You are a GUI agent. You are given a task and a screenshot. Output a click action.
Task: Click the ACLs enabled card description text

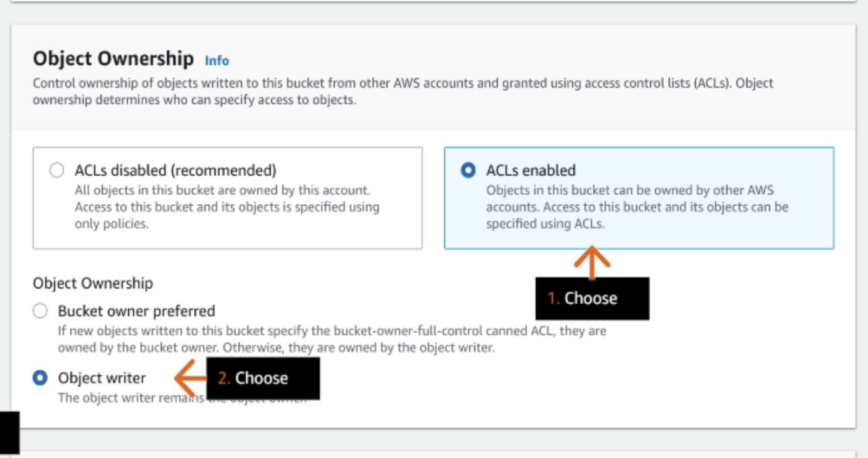click(637, 207)
